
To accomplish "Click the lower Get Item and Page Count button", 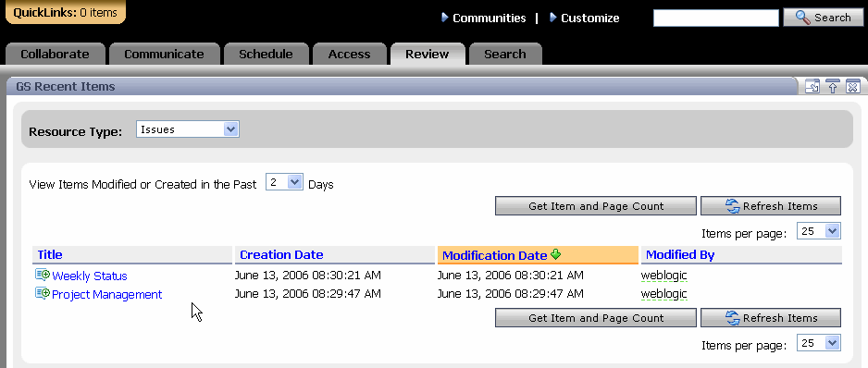I will pos(596,318).
